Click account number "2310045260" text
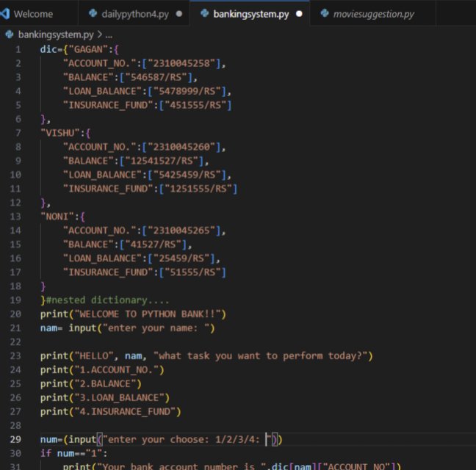The width and height of the screenshot is (476, 470). (181, 147)
